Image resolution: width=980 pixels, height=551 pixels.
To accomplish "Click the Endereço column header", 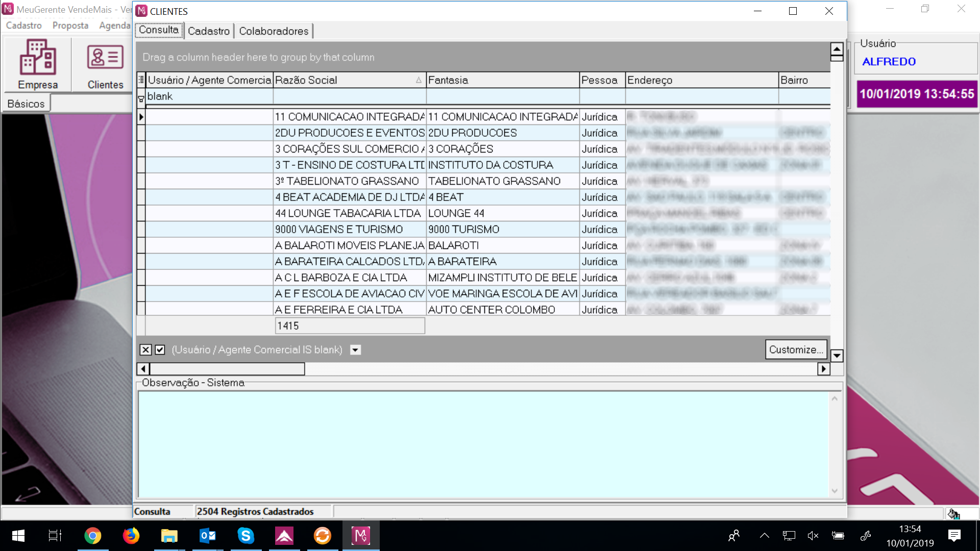I will [702, 80].
